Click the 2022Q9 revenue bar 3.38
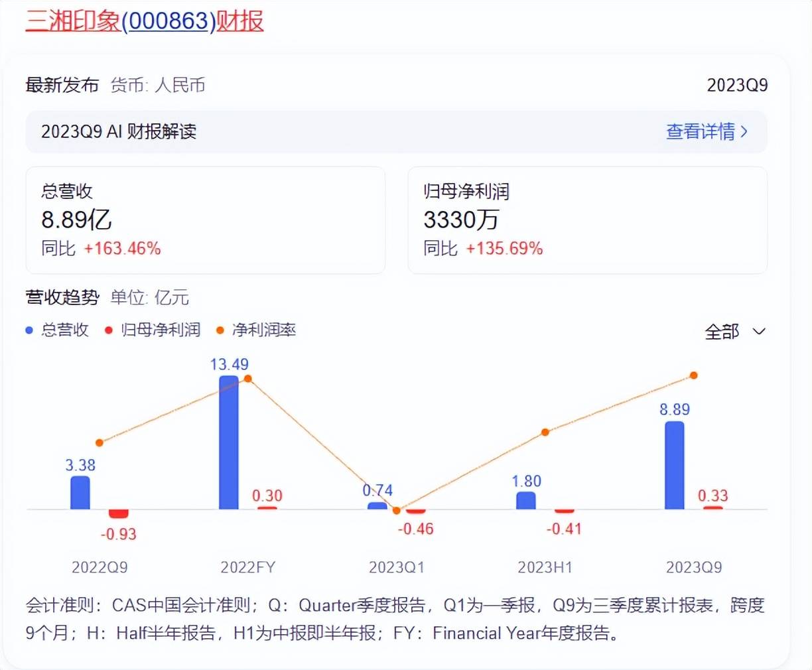Viewport: 812px width, 670px height. point(80,492)
